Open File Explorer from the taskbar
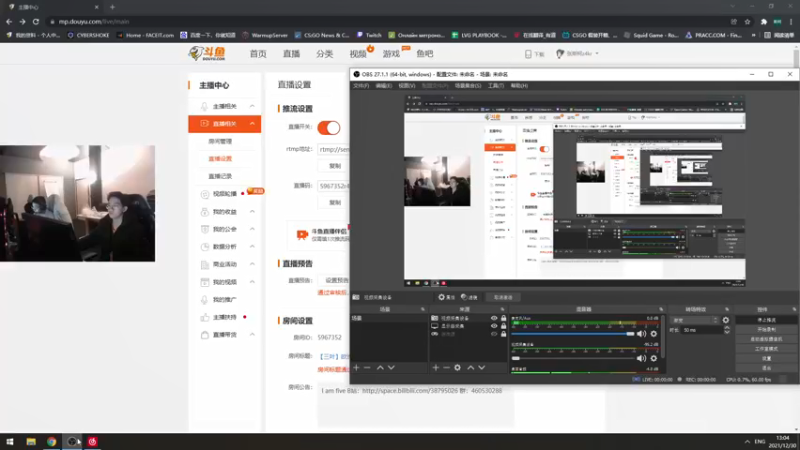Image resolution: width=800 pixels, height=450 pixels. pyautogui.click(x=31, y=441)
